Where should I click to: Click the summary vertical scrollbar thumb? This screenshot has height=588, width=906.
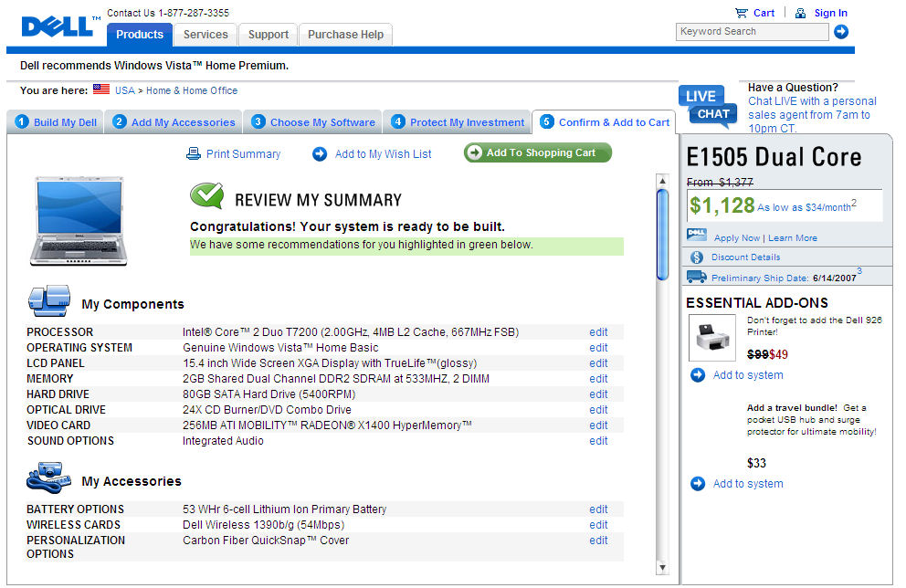click(663, 235)
